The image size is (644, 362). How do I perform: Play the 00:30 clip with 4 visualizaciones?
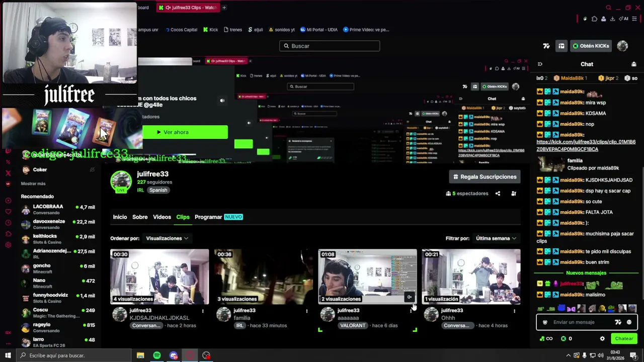[x=159, y=277]
